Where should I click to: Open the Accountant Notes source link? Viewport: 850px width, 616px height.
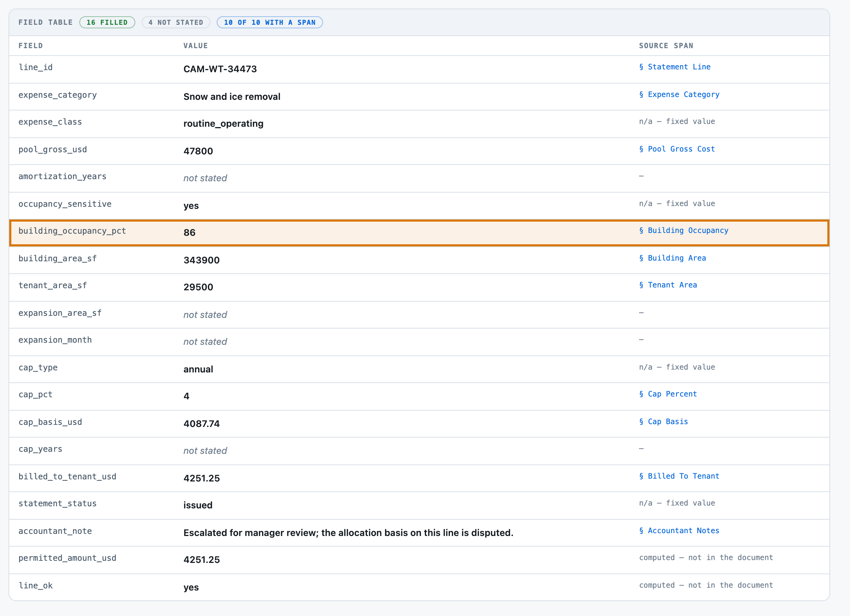pos(679,531)
